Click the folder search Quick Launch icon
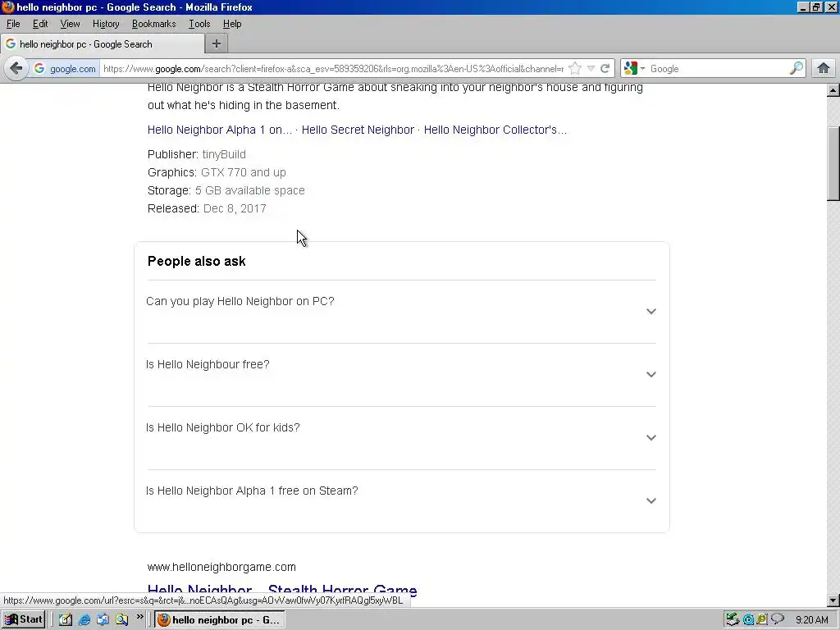Screen dimensions: 840x630 tap(121, 620)
